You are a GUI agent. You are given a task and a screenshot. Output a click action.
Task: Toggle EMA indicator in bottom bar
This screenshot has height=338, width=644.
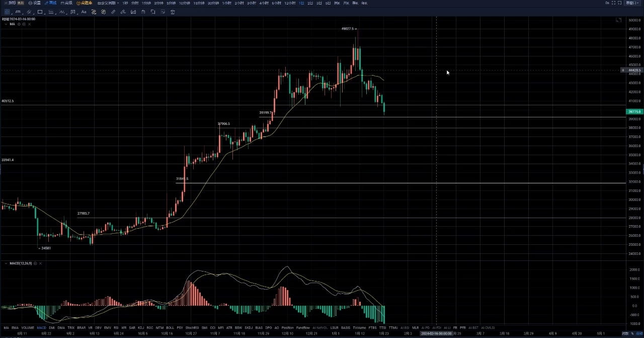15,327
